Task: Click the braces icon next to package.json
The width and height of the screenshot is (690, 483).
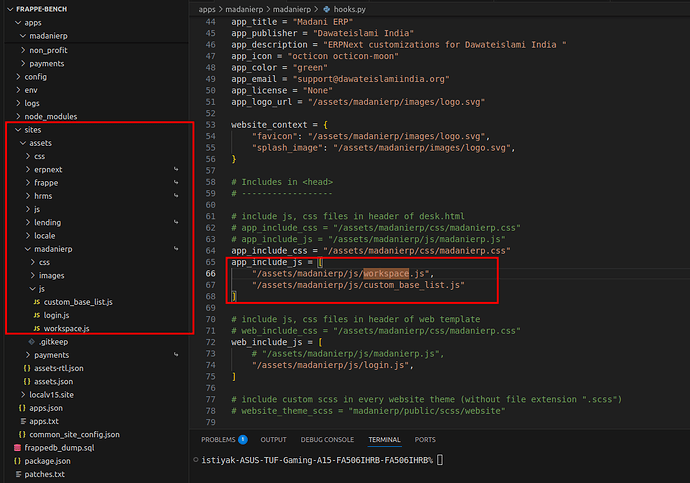Action: tap(16, 461)
